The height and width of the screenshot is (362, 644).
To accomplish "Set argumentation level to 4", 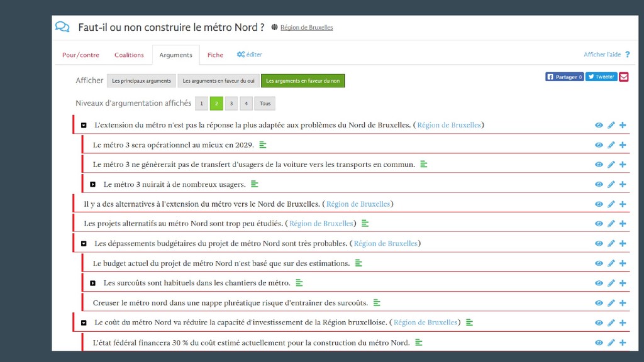I will click(246, 104).
